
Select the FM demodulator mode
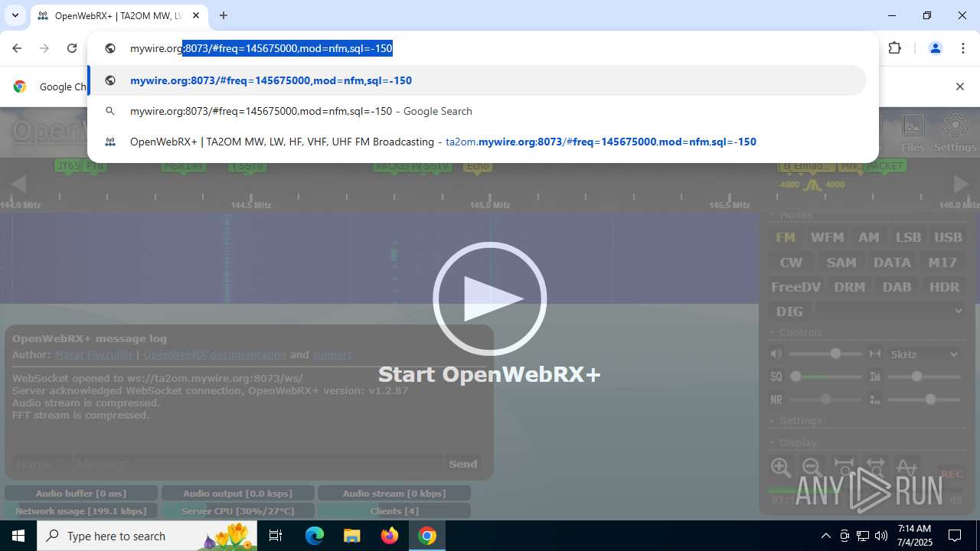(x=786, y=237)
